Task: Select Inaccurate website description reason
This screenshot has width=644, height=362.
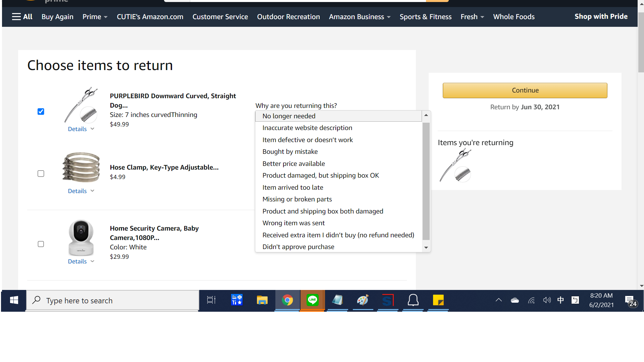Action: click(x=338, y=128)
